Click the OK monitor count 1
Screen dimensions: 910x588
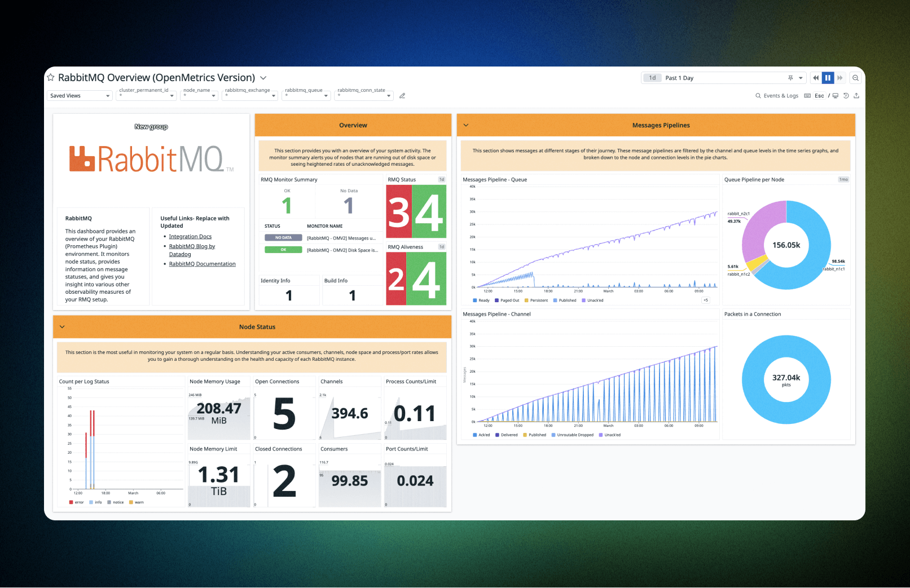coord(287,205)
